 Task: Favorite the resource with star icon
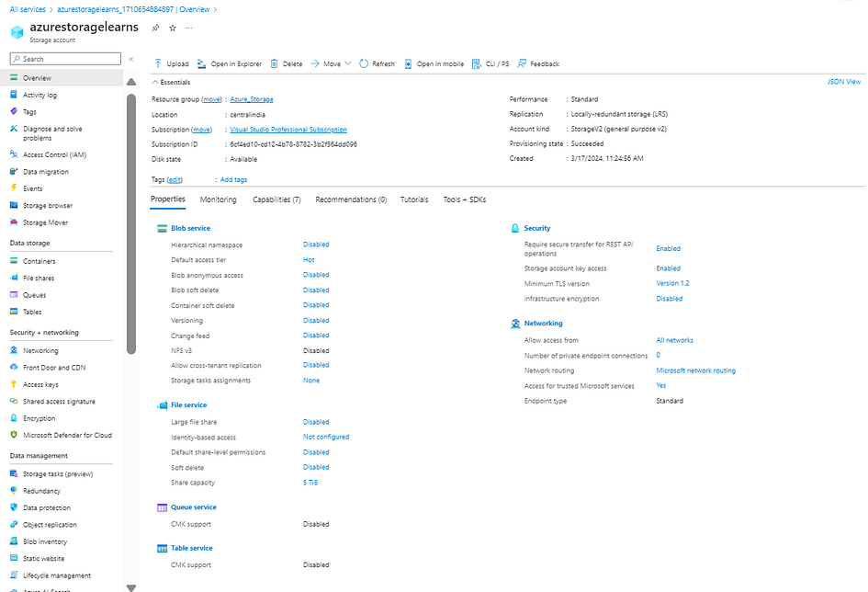coord(173,28)
